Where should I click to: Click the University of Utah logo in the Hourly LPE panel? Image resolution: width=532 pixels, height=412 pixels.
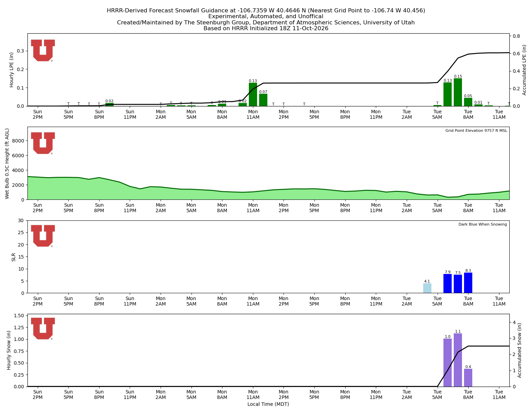(43, 50)
